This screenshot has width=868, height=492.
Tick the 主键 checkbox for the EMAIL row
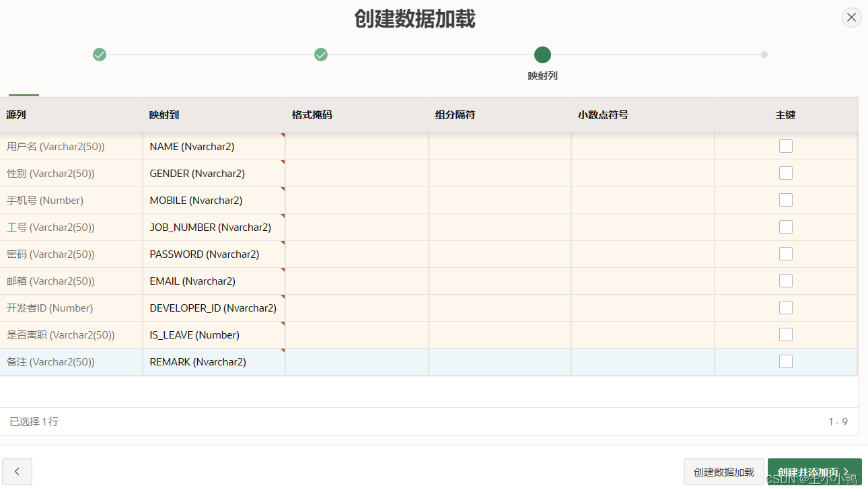(785, 281)
